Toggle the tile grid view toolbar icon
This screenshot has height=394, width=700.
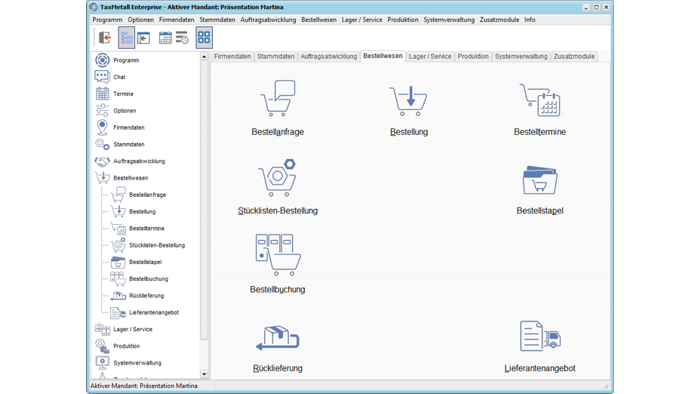coord(204,37)
